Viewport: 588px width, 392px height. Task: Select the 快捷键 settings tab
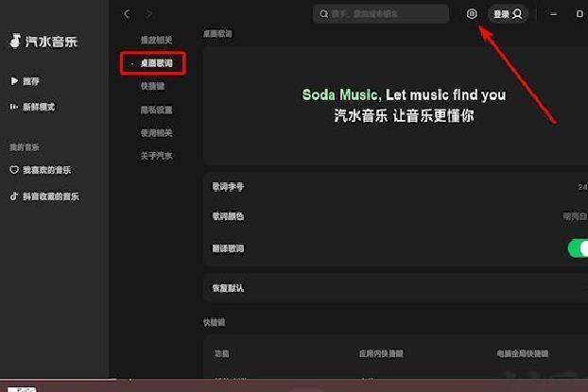[152, 86]
